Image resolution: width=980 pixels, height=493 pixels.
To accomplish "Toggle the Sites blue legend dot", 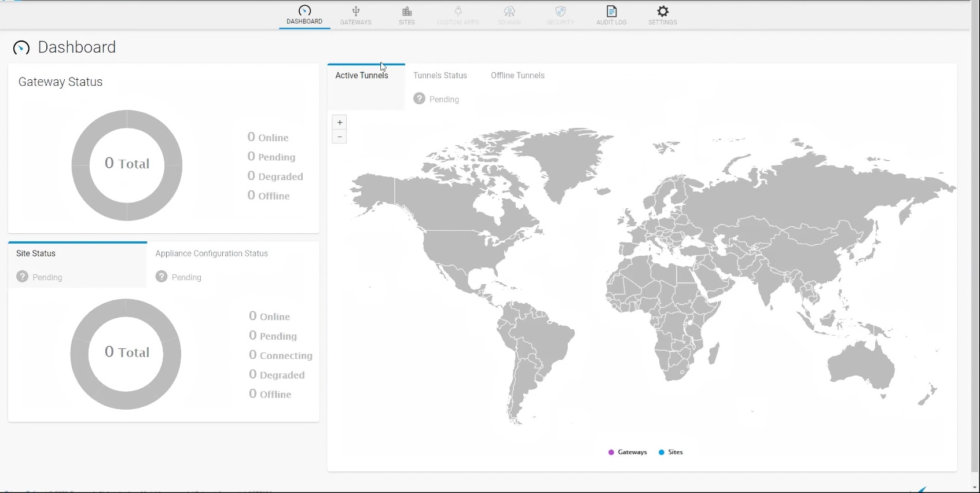I will point(662,452).
